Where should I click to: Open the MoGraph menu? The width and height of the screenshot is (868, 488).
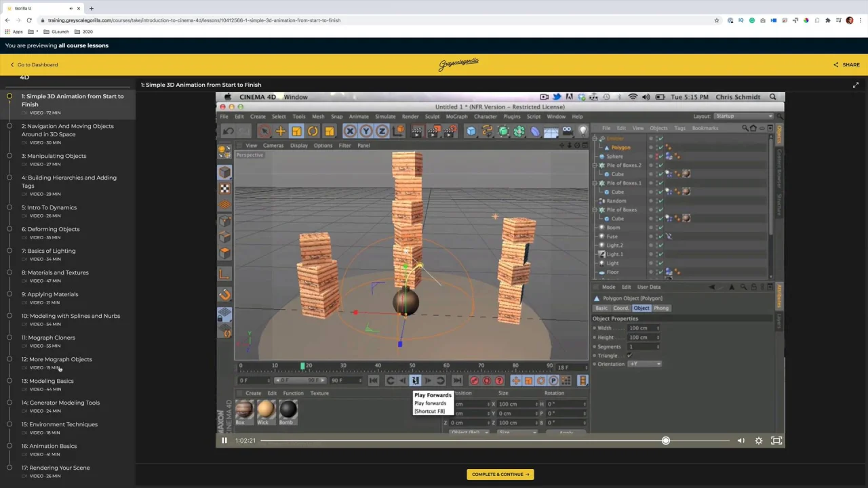[x=456, y=117]
